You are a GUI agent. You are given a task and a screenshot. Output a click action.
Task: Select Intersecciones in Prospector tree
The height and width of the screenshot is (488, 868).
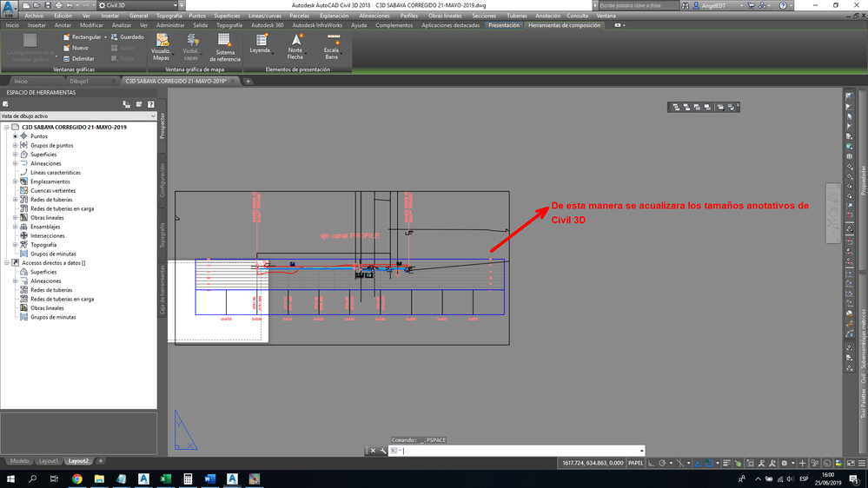coord(48,235)
